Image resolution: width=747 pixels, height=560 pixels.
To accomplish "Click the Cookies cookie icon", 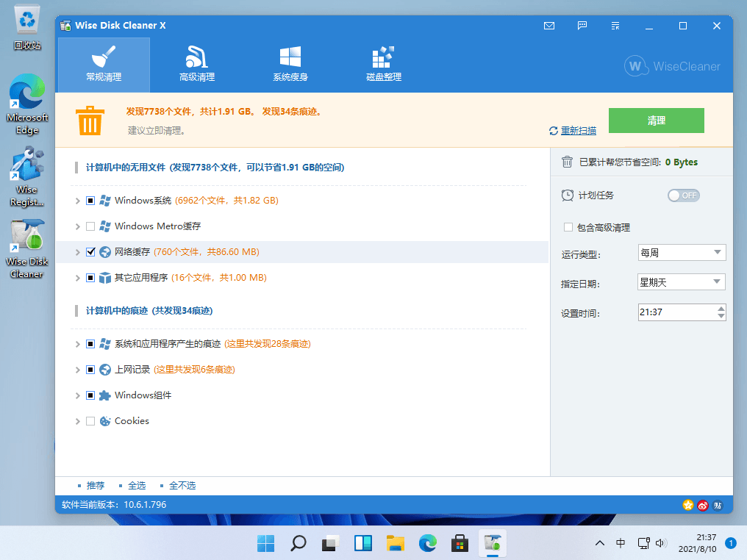I will (x=105, y=421).
